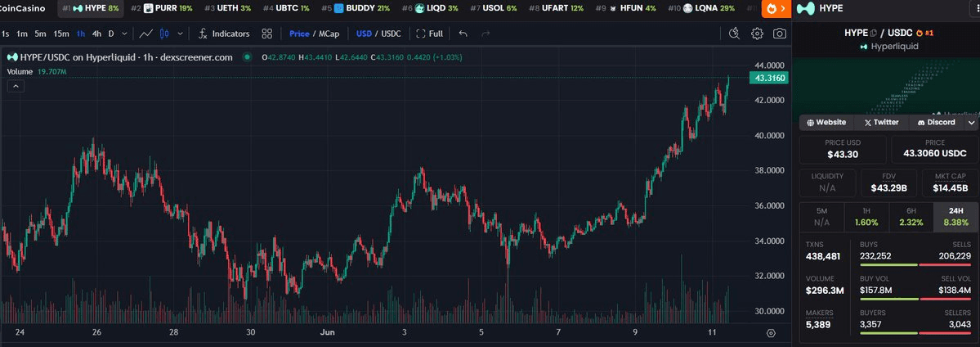Click the orange trending fire button
This screenshot has width=980, height=347.
click(x=776, y=9)
